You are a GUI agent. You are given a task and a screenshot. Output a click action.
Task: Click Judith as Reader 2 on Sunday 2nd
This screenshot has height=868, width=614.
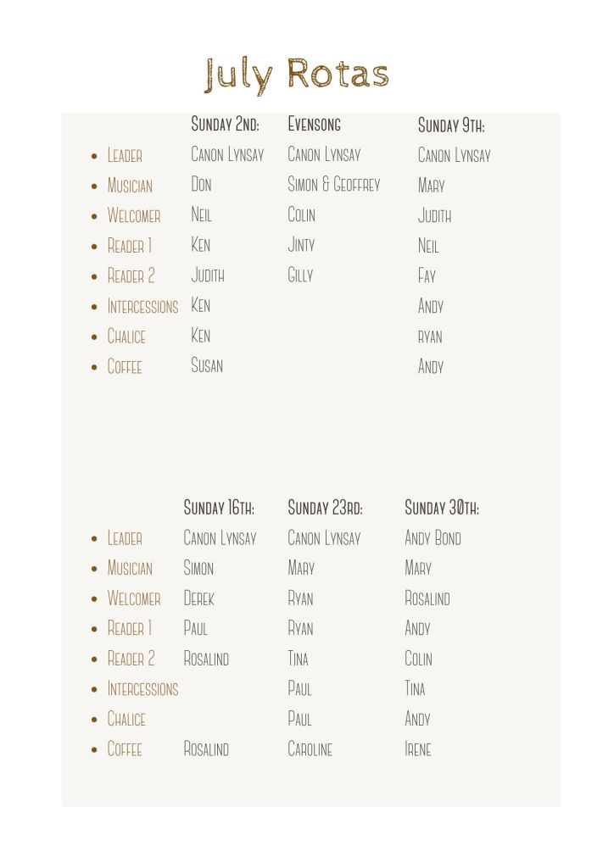pyautogui.click(x=208, y=275)
